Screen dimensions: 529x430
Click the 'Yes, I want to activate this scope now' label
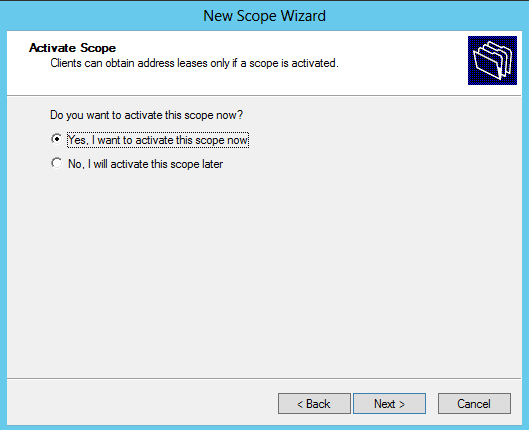(158, 140)
